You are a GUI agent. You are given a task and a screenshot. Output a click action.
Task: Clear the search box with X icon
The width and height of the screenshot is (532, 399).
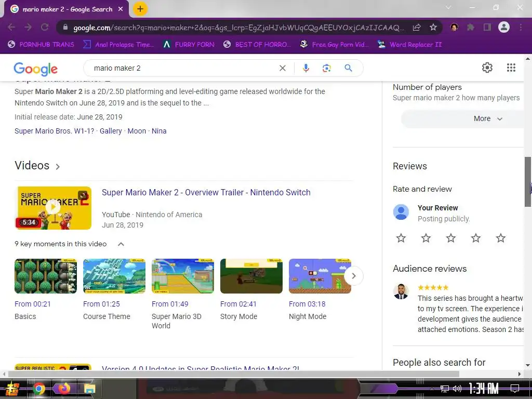pyautogui.click(x=282, y=68)
